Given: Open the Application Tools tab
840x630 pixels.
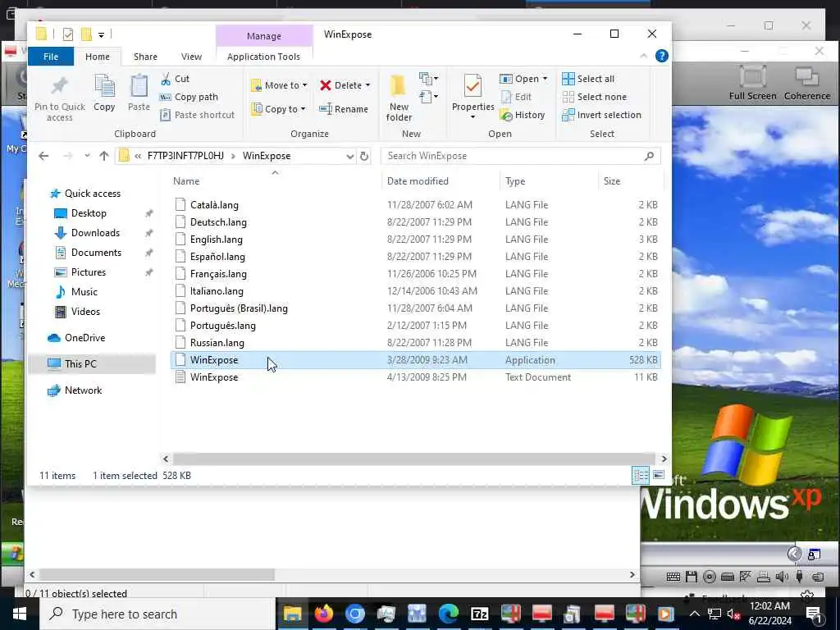Looking at the screenshot, I should (x=263, y=57).
